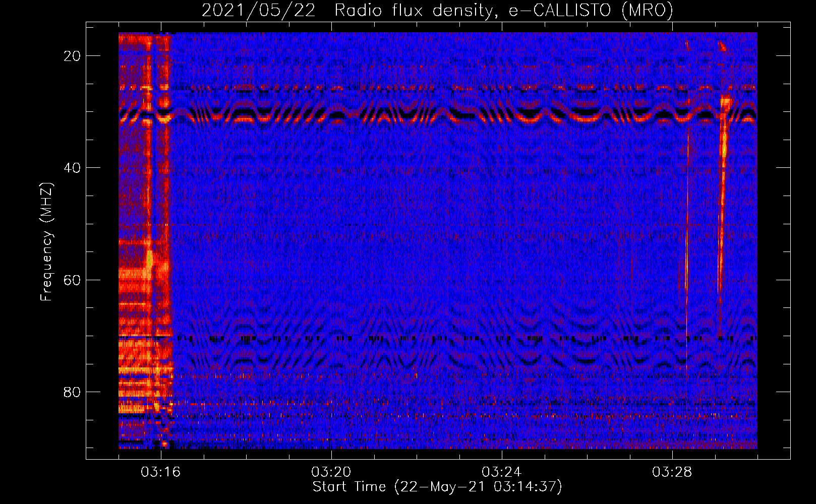The image size is (816, 504).
Task: Click the 60 MHz frequency tick label
Action: coord(73,280)
